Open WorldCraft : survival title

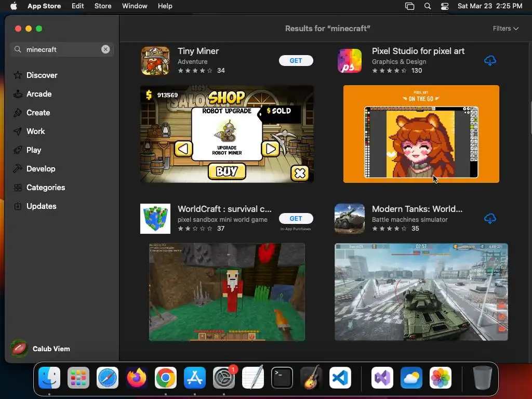click(224, 209)
